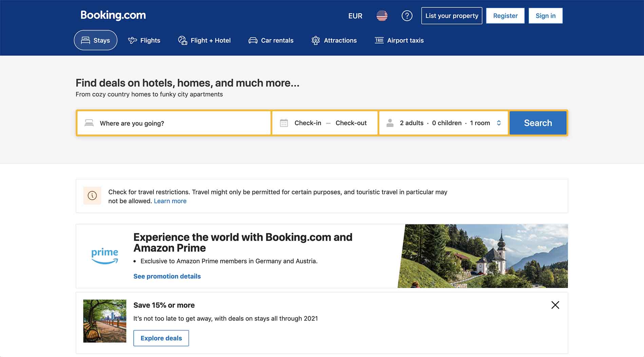Viewport: 644px width, 357px height.
Task: Open See promotion details link
Action: tap(167, 276)
